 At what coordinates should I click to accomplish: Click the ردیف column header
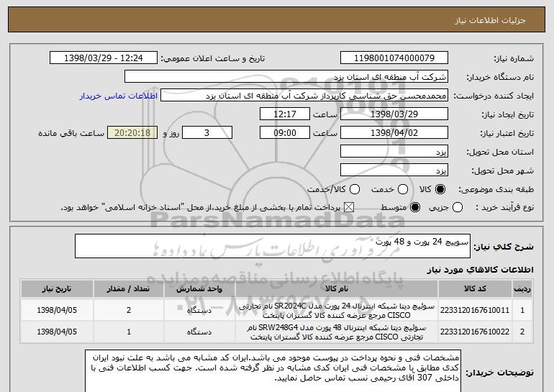(x=522, y=289)
